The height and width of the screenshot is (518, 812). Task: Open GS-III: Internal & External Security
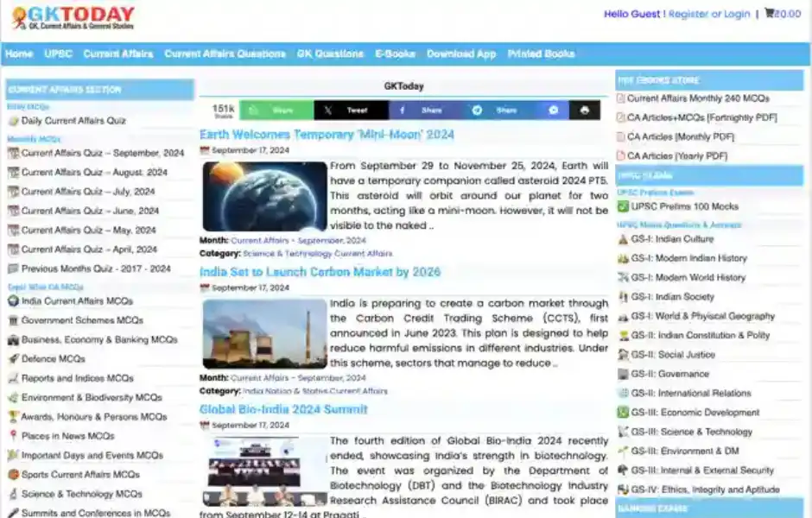tap(702, 471)
